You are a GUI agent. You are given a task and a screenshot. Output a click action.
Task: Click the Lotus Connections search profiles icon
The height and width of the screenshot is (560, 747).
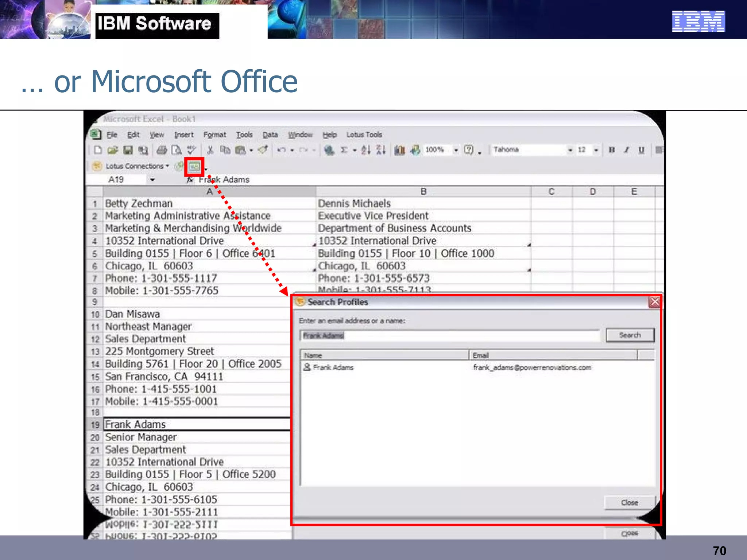click(194, 167)
